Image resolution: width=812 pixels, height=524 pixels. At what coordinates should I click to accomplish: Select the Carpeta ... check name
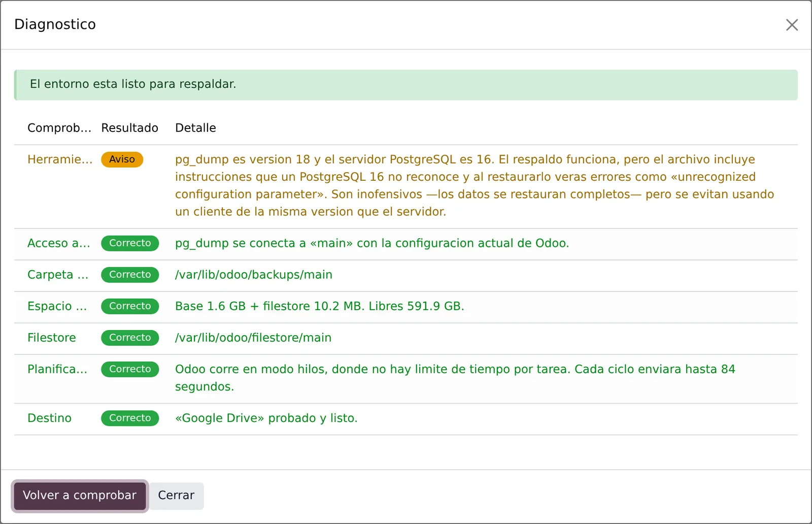(58, 275)
